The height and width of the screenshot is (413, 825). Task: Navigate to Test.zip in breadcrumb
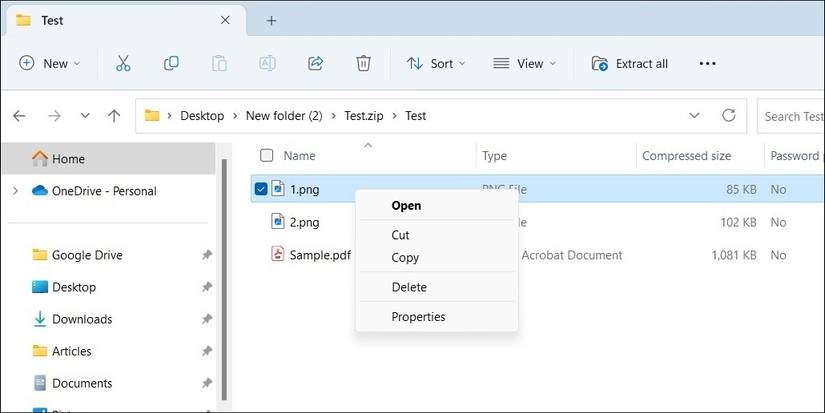pyautogui.click(x=364, y=116)
